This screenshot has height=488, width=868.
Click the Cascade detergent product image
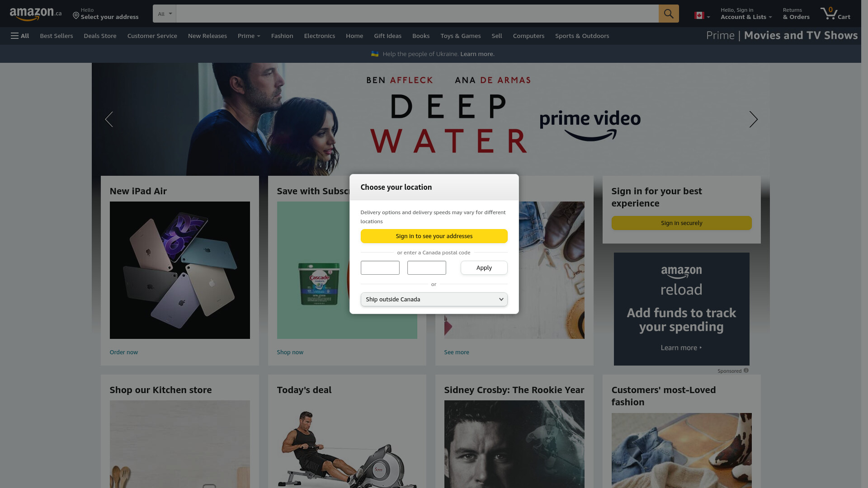pos(319,284)
